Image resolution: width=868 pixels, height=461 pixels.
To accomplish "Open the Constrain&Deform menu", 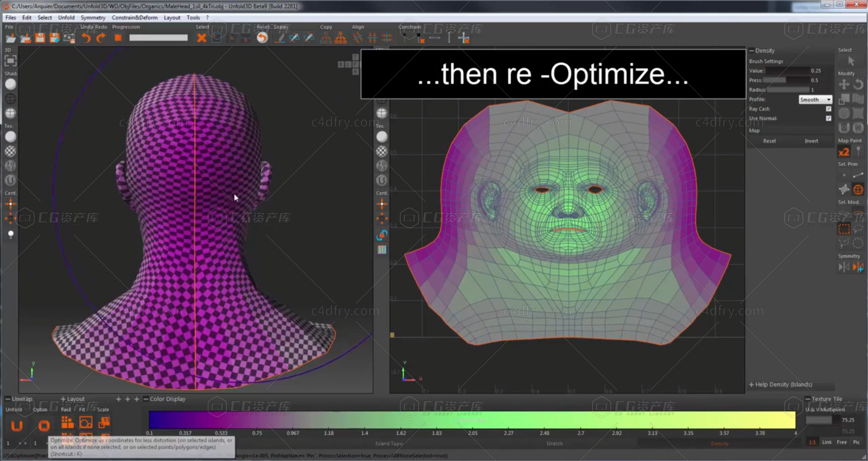I will click(135, 17).
